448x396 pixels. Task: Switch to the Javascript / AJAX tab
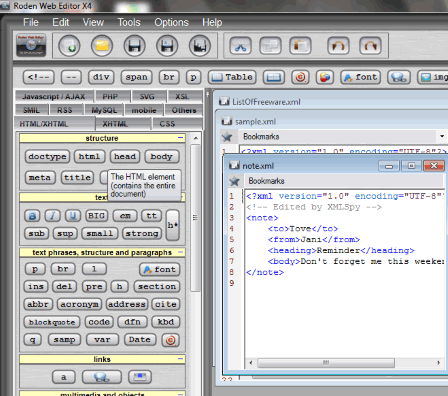tap(54, 96)
